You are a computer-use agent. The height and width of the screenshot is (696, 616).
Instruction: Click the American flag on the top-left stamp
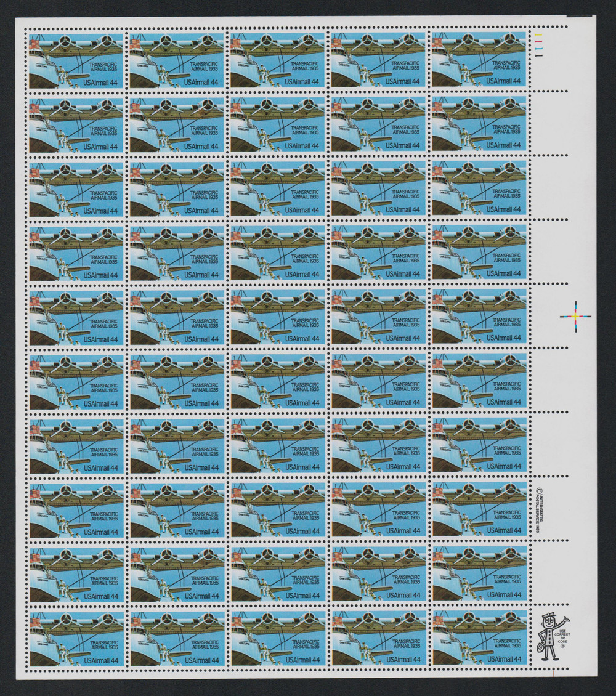tap(34, 44)
